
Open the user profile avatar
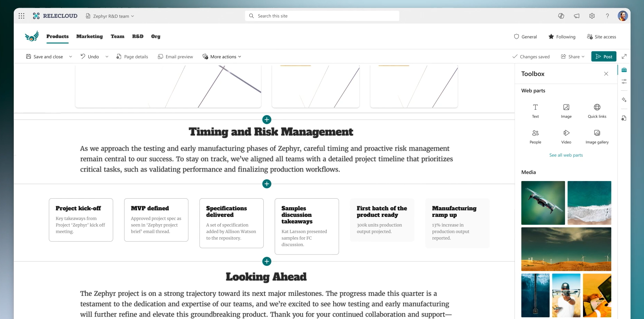click(623, 16)
